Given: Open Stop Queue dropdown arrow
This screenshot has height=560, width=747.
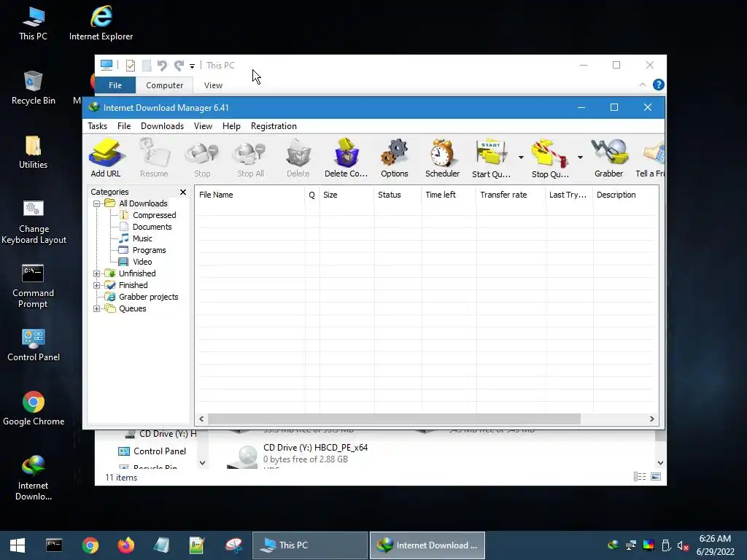Looking at the screenshot, I should tap(580, 157).
